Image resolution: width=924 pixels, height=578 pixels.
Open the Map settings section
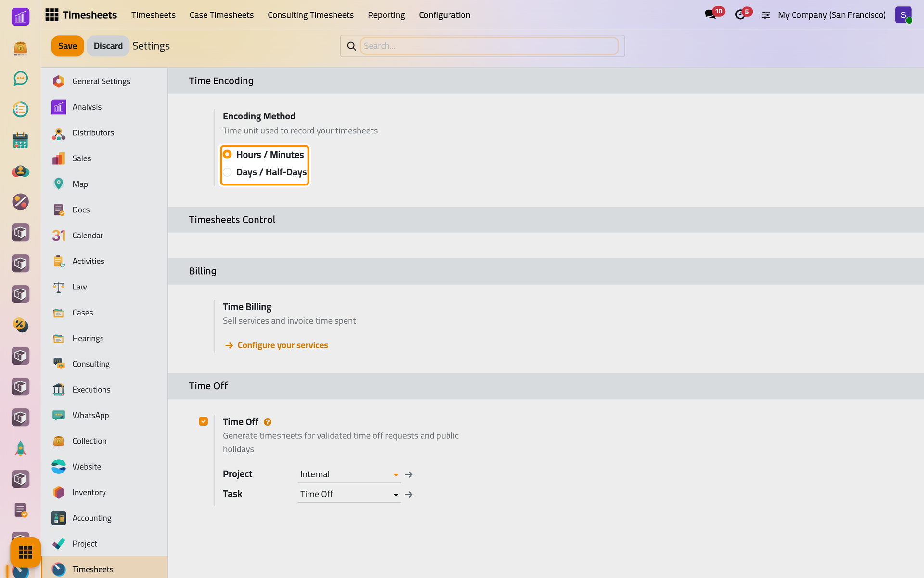104,184
